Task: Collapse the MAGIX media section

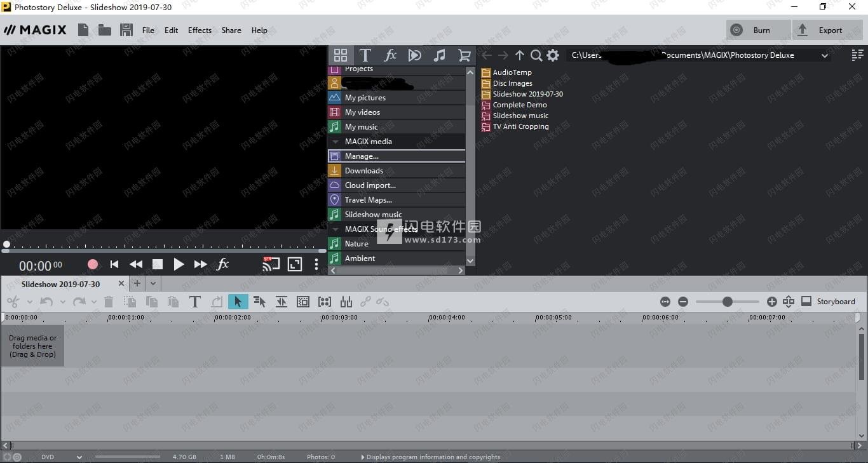Action: (336, 142)
